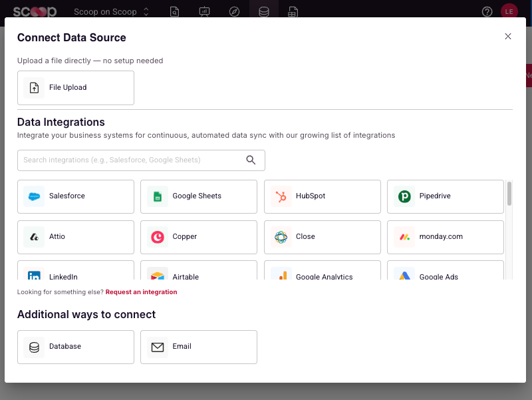Choose Google Sheets as a data source

point(198,196)
